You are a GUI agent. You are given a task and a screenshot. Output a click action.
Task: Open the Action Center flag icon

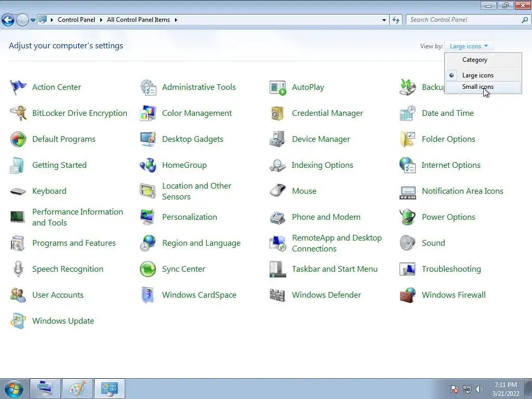tap(18, 87)
